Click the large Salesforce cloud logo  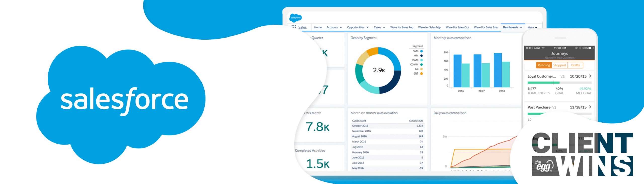[x=121, y=105]
